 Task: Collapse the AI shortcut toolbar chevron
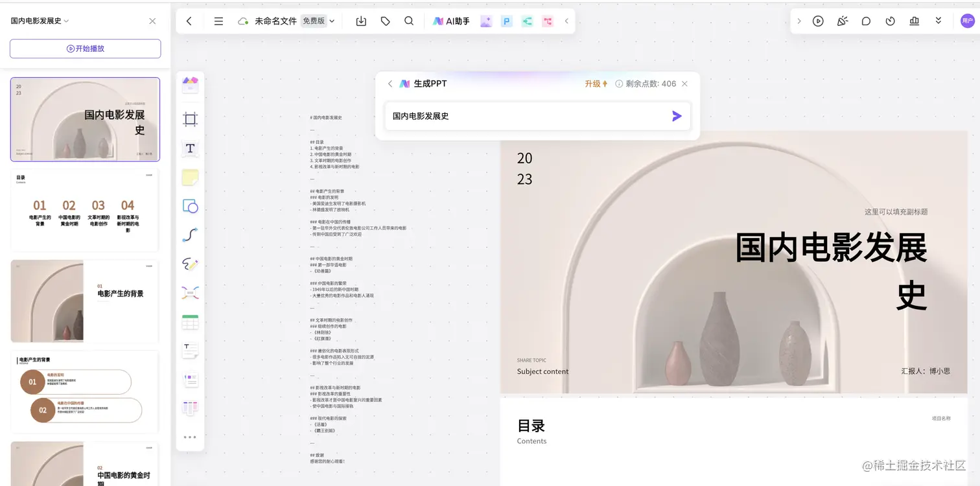pyautogui.click(x=566, y=21)
